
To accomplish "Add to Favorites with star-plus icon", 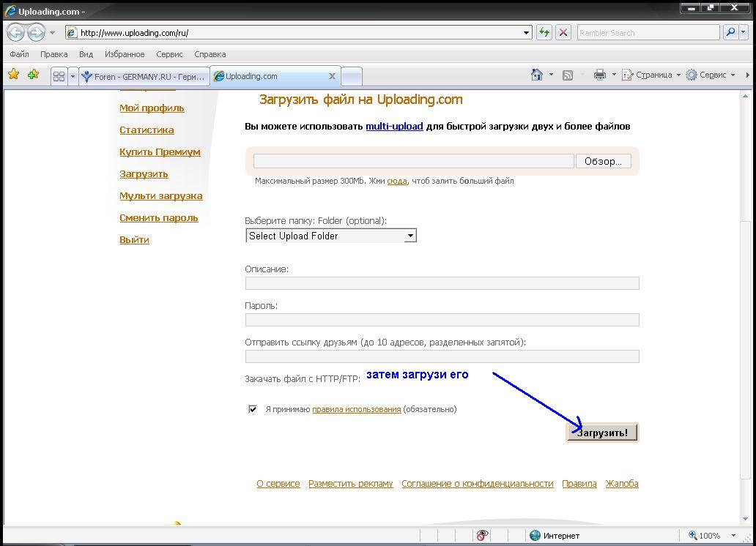I will click(33, 74).
